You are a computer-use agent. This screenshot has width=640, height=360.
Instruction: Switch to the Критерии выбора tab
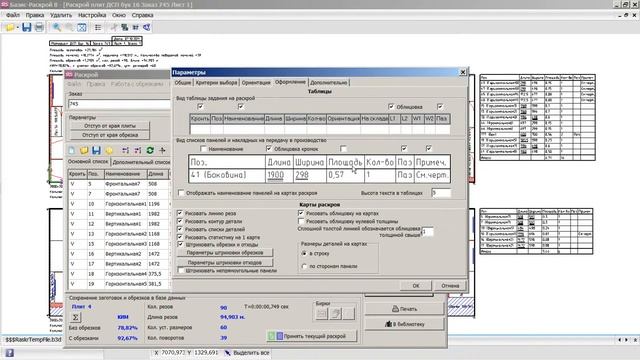point(216,83)
